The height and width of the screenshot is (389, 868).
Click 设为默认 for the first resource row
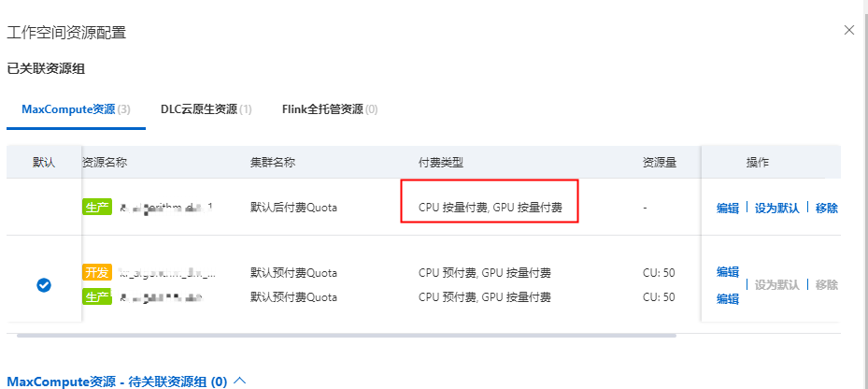pyautogui.click(x=776, y=209)
